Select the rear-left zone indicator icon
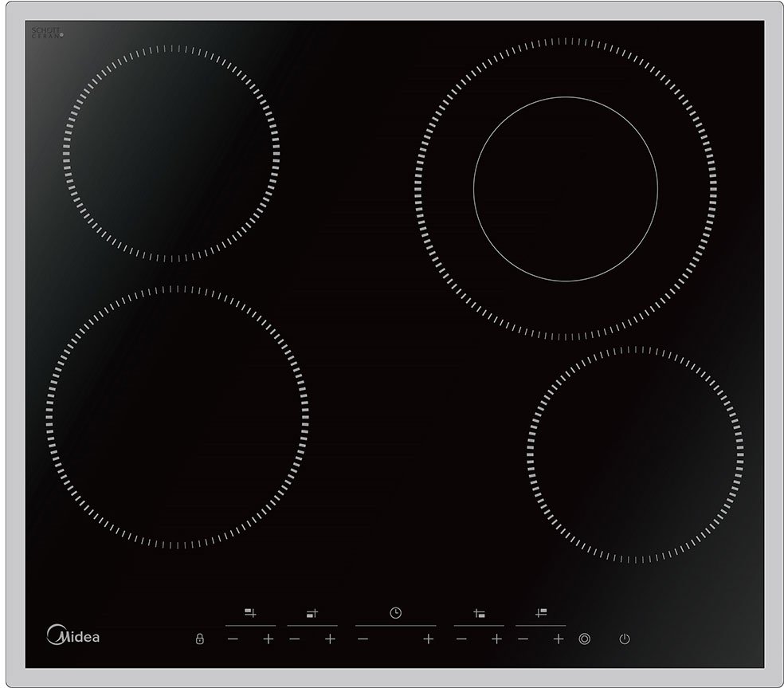This screenshot has height=688, width=784. pos(250,613)
